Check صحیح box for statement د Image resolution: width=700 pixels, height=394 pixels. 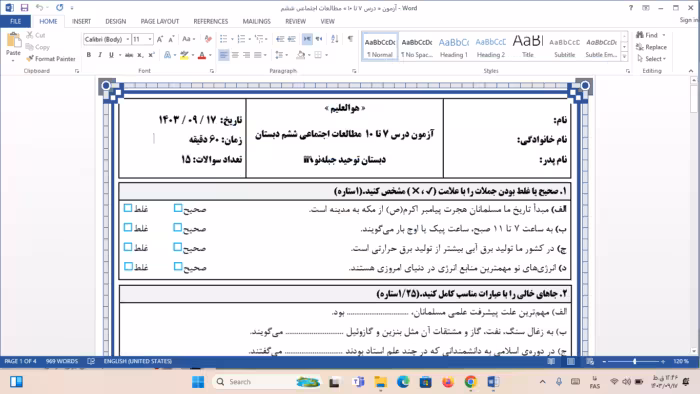coord(178,266)
